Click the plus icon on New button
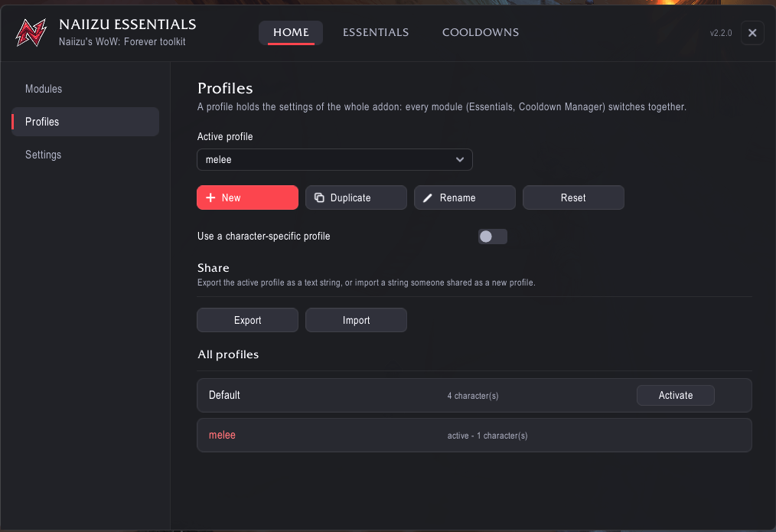This screenshot has width=776, height=532. pyautogui.click(x=210, y=198)
